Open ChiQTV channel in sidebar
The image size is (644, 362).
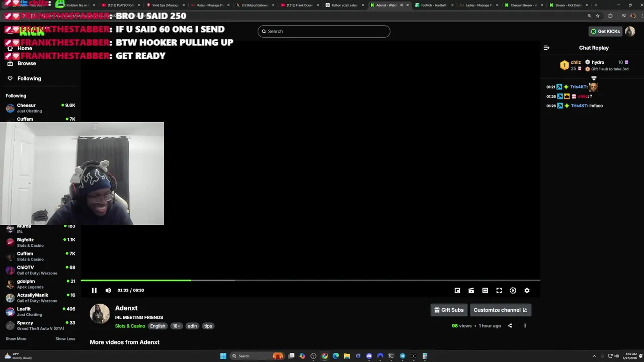coord(40,270)
